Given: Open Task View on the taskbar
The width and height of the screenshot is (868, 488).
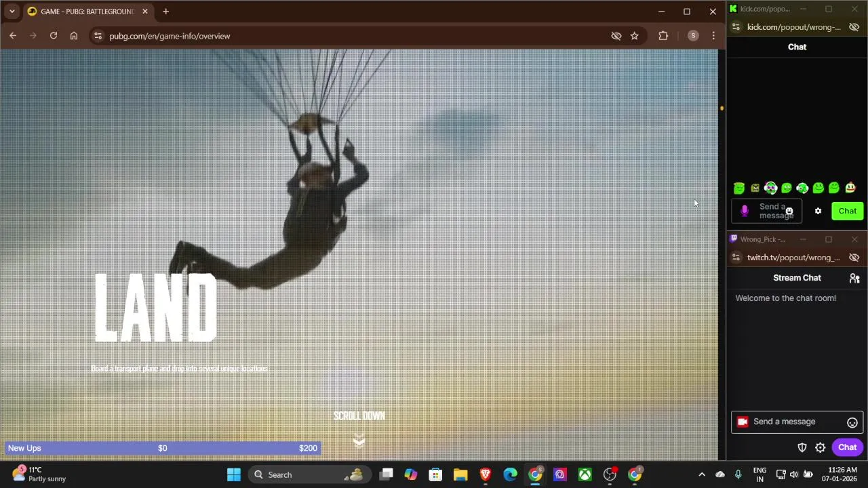Looking at the screenshot, I should (386, 474).
